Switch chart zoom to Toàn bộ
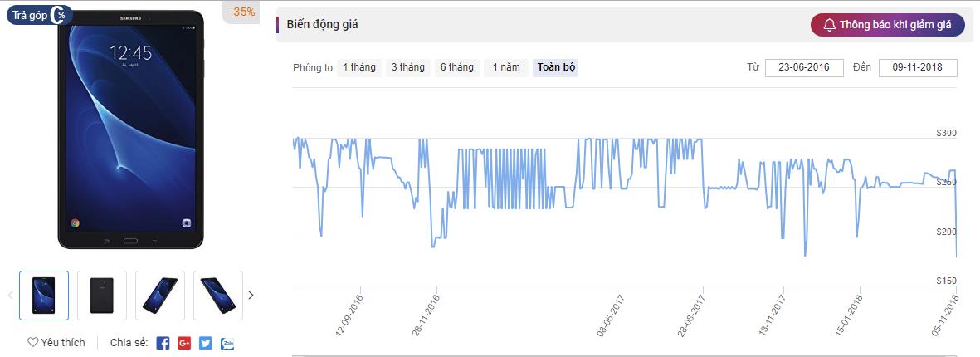 pos(556,67)
